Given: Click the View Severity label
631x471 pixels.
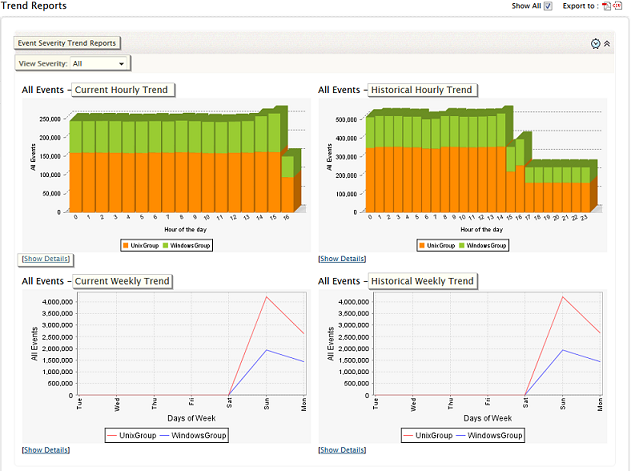Looking at the screenshot, I should tap(43, 64).
